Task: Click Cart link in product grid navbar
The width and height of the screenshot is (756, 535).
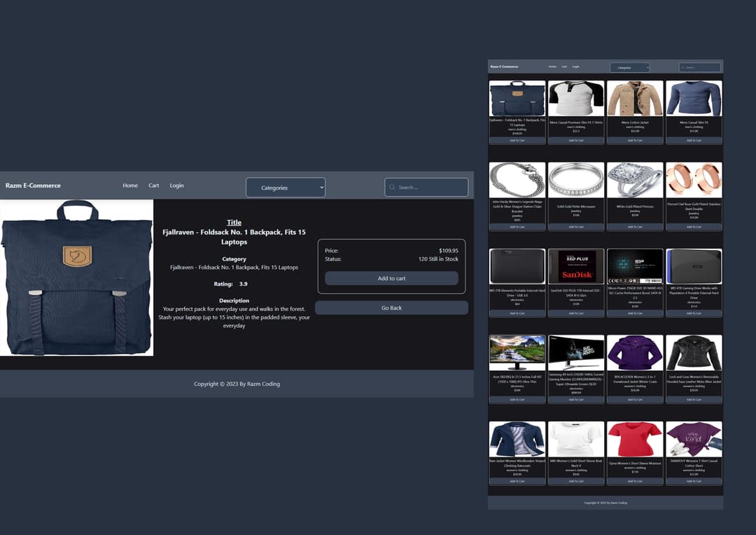Action: (564, 67)
